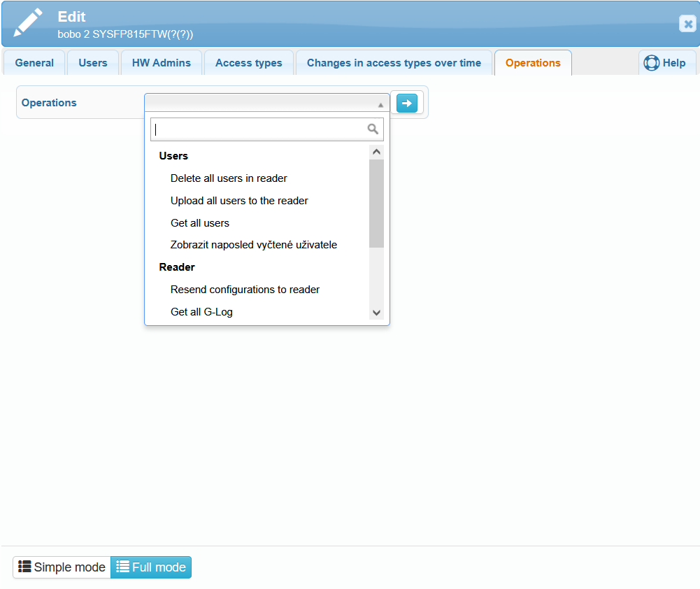Screen dimensions: 700x589
Task: Open Changes in access types over time tab
Action: click(x=394, y=63)
